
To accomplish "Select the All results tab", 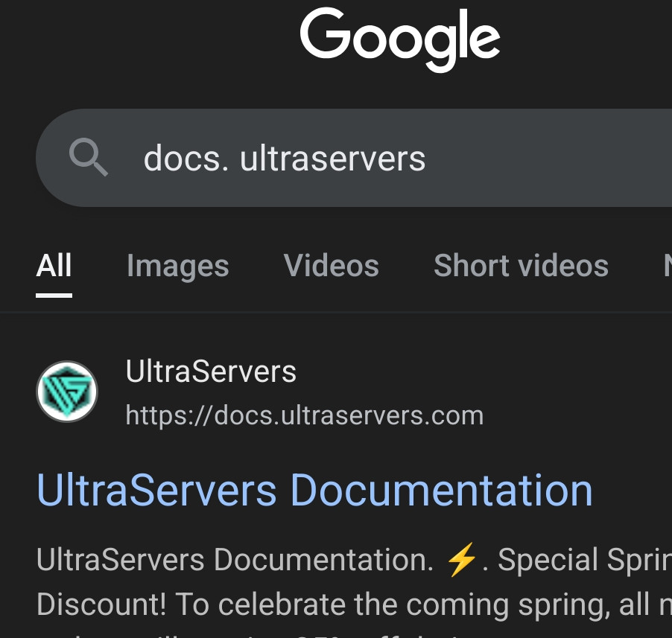I will tap(54, 266).
